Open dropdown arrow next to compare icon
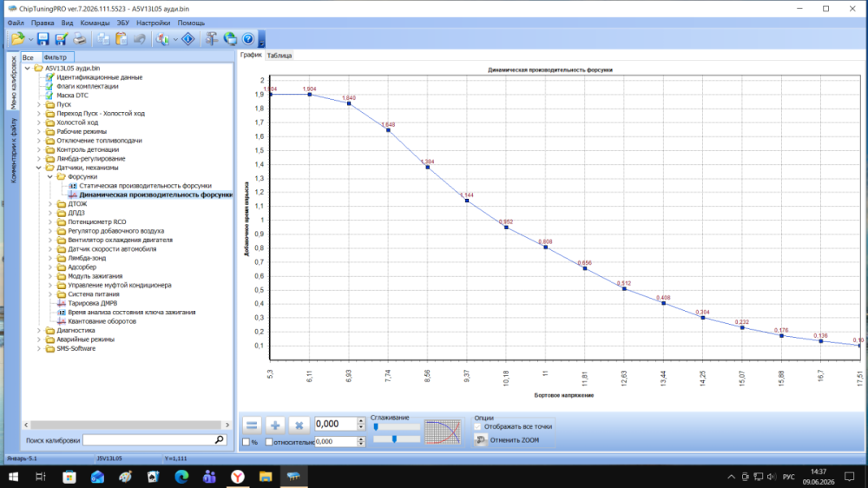Image resolution: width=868 pixels, height=488 pixels. tap(175, 39)
